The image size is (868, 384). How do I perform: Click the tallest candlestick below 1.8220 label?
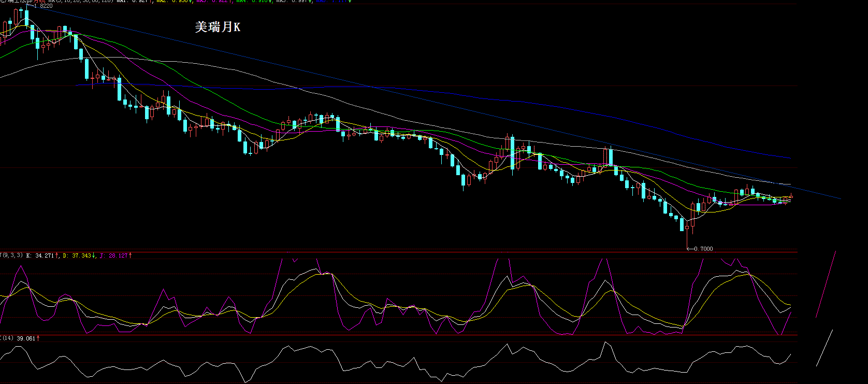pos(27,17)
